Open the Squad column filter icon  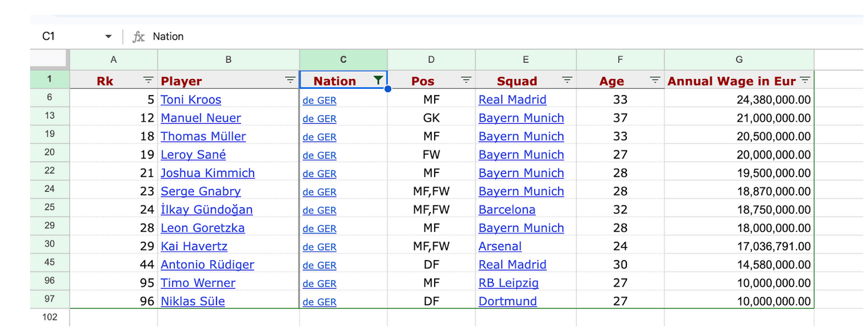[x=567, y=80]
